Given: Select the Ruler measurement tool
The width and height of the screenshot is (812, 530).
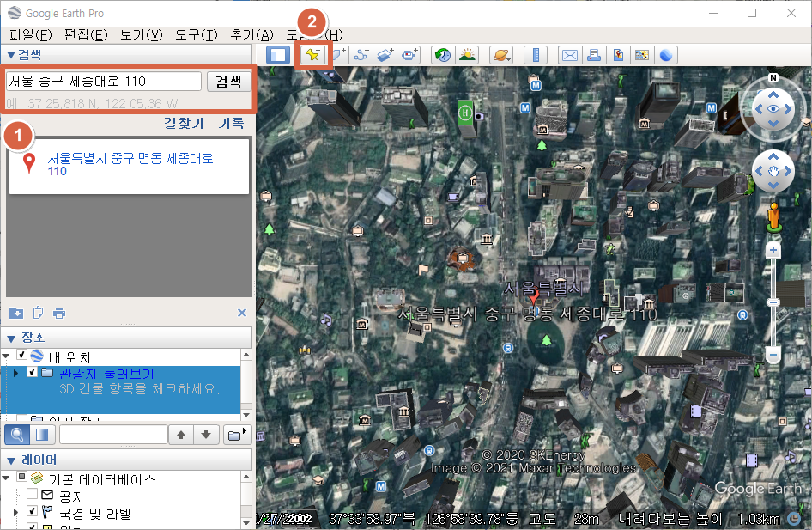Looking at the screenshot, I should [x=536, y=55].
